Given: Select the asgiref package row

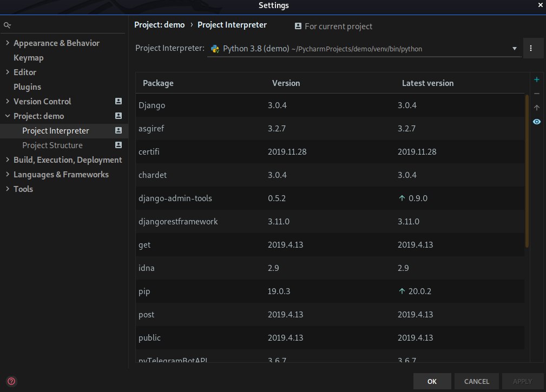Looking at the screenshot, I should 330,128.
